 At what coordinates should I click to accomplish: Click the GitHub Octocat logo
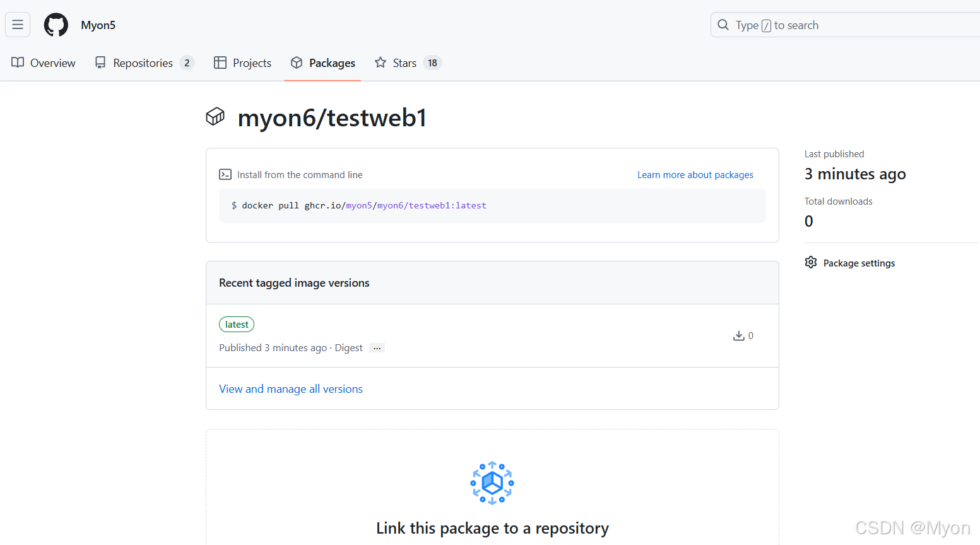56,25
